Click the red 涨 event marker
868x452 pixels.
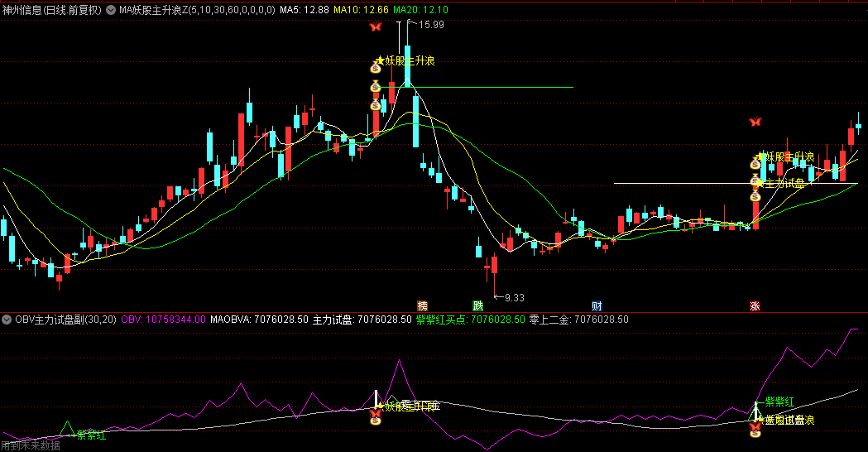click(755, 305)
